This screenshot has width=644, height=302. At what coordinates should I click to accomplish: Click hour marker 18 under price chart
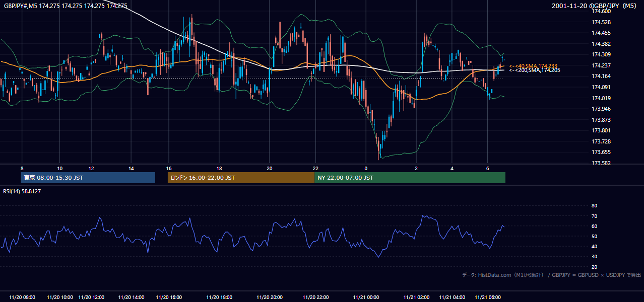point(219,168)
